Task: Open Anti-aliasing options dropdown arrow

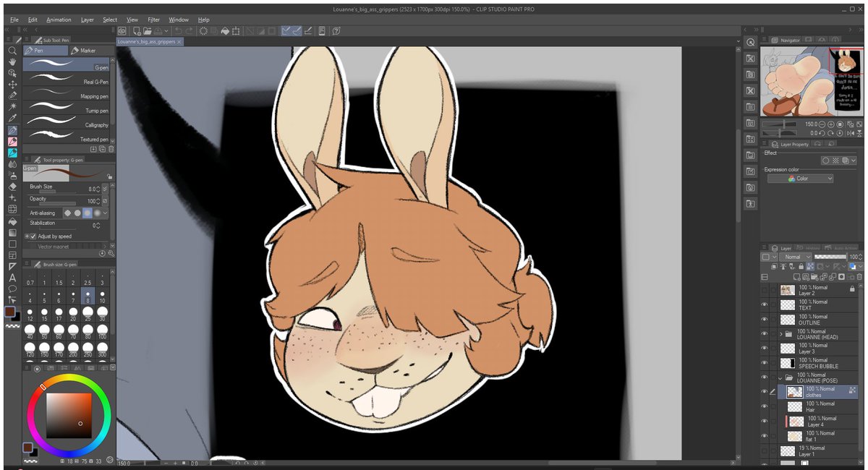Action: 105,213
